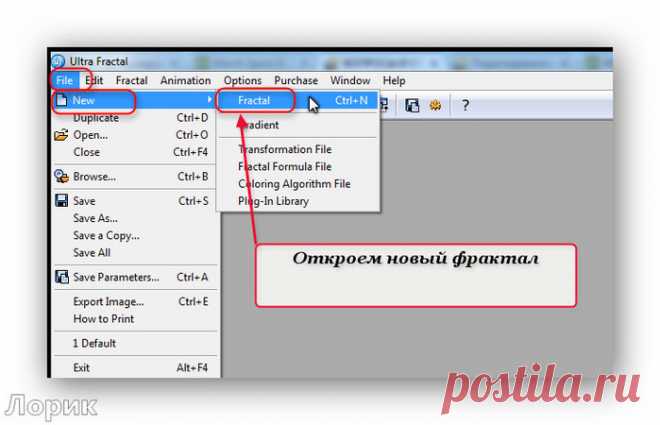Viewport: 660px width, 425px height.
Task: Choose Fractal Formula File entry
Action: pyautogui.click(x=284, y=167)
